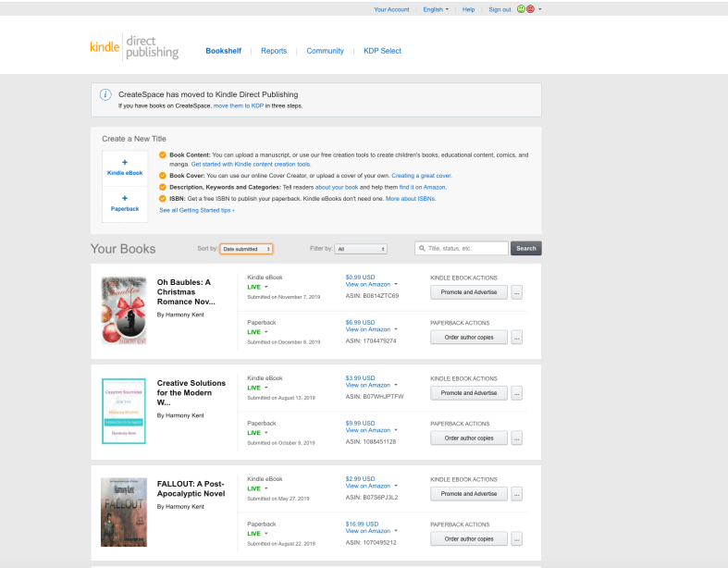This screenshot has width=728, height=568.
Task: Go to the Community tab
Action: point(325,51)
